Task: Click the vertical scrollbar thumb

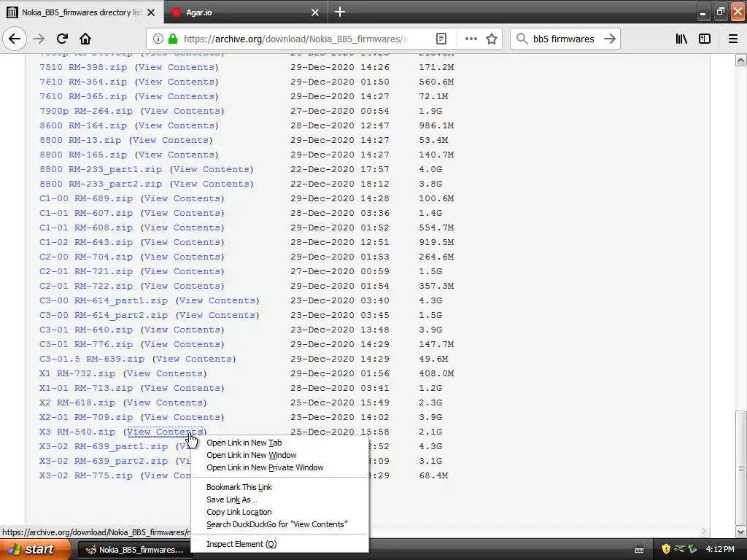Action: [x=741, y=467]
